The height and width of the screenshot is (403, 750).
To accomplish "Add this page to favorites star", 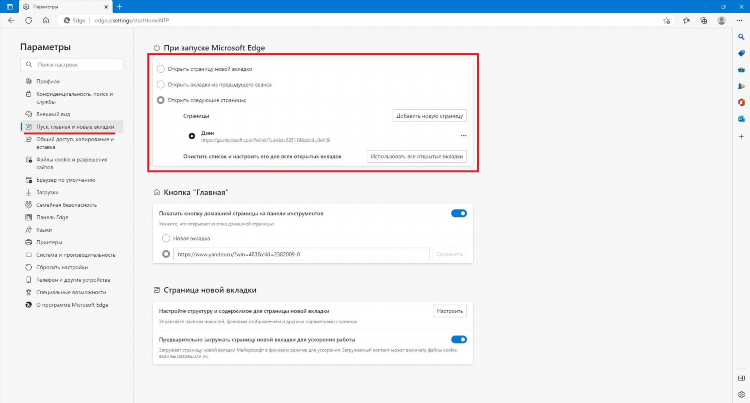I will [x=667, y=21].
